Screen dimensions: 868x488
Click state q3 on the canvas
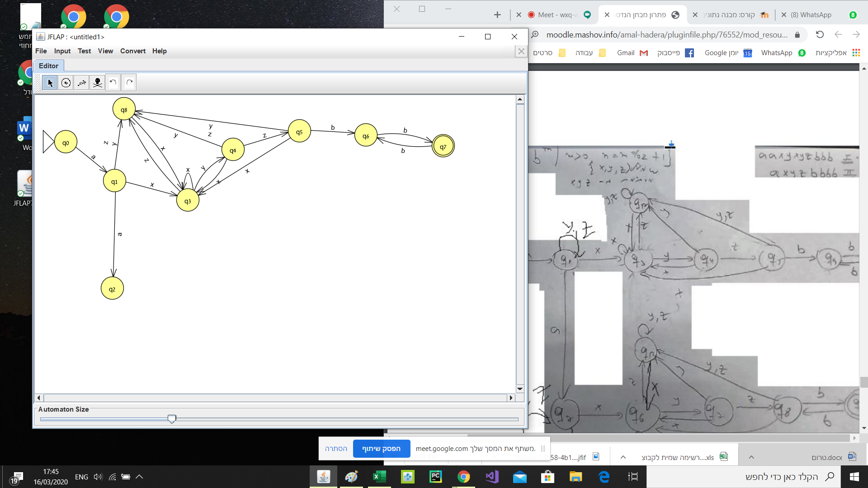(x=188, y=201)
